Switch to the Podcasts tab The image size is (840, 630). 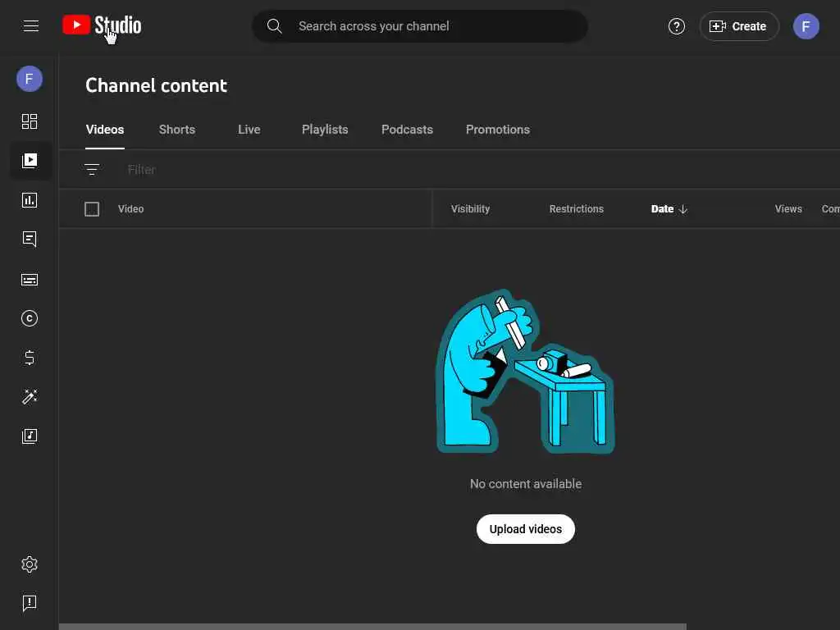(x=407, y=130)
